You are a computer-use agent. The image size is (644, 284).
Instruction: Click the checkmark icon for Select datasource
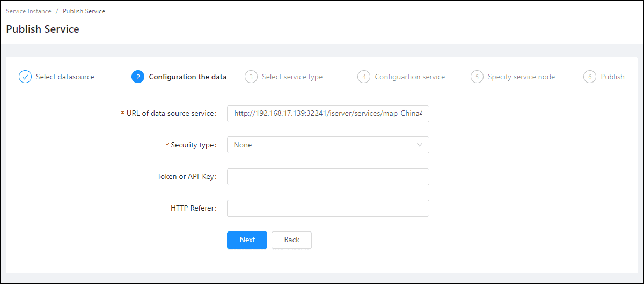click(x=25, y=77)
